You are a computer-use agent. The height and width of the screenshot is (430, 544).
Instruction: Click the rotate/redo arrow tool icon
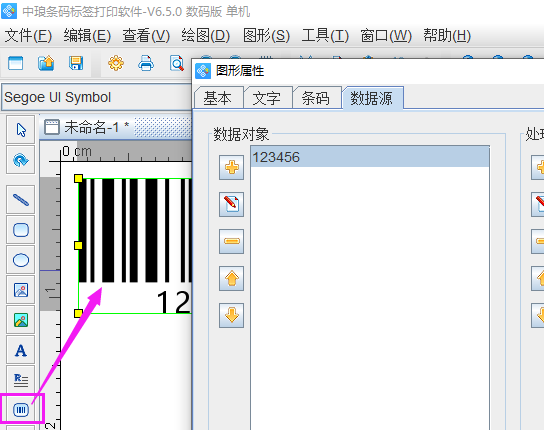pyautogui.click(x=21, y=160)
